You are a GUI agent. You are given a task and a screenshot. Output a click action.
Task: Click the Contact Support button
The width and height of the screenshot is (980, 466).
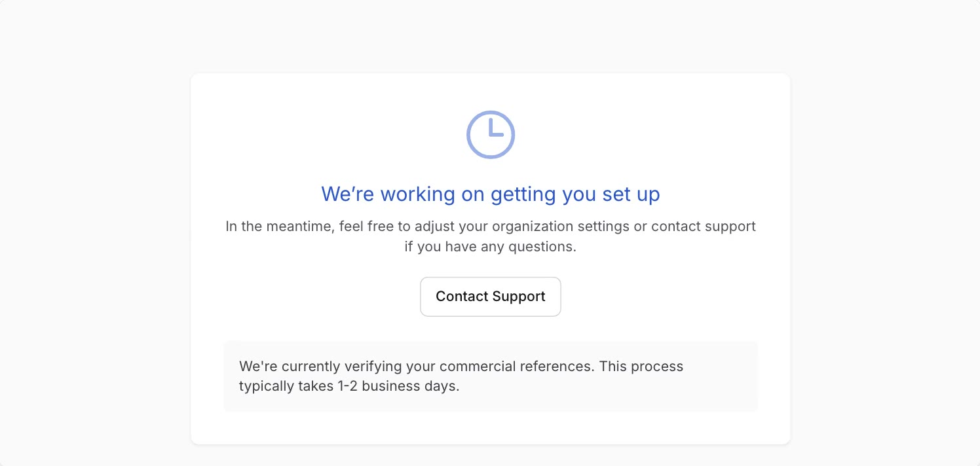pyautogui.click(x=490, y=296)
